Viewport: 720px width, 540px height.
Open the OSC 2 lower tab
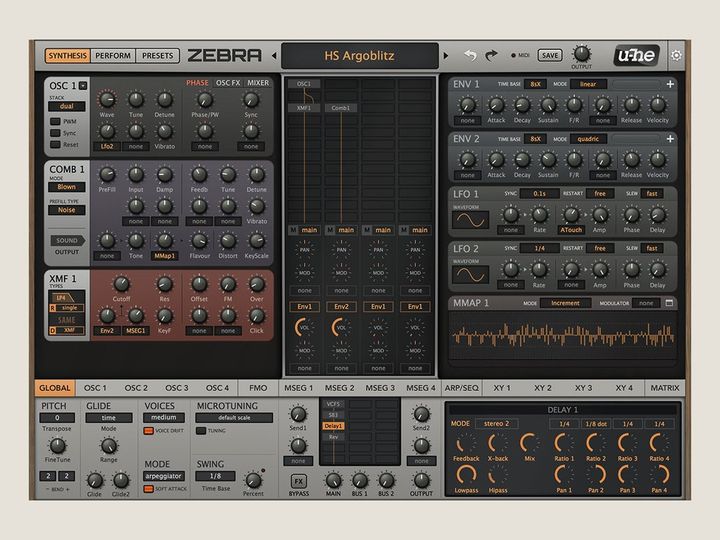pos(136,388)
